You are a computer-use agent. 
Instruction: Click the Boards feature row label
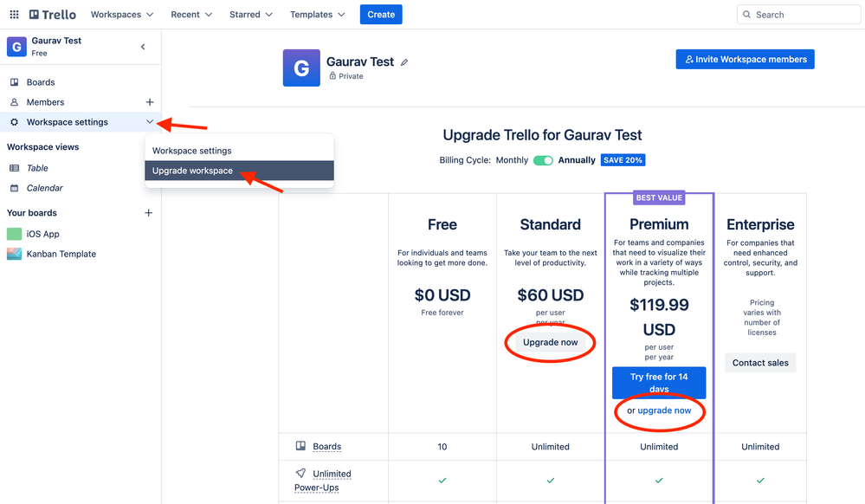pyautogui.click(x=327, y=447)
